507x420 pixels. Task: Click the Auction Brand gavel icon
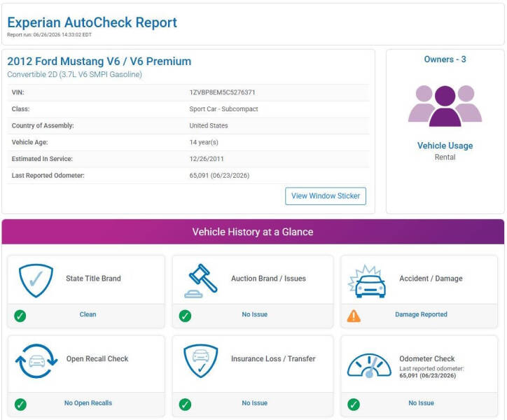[x=201, y=281]
